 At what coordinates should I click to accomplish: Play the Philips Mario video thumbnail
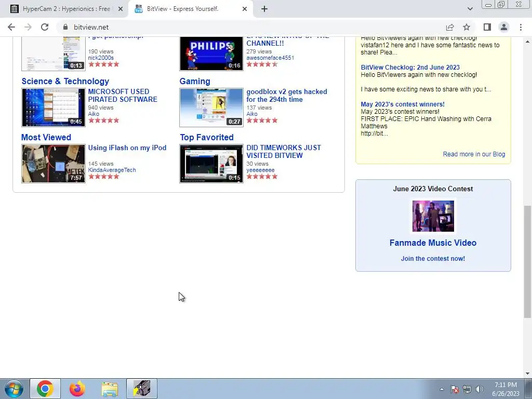point(211,54)
